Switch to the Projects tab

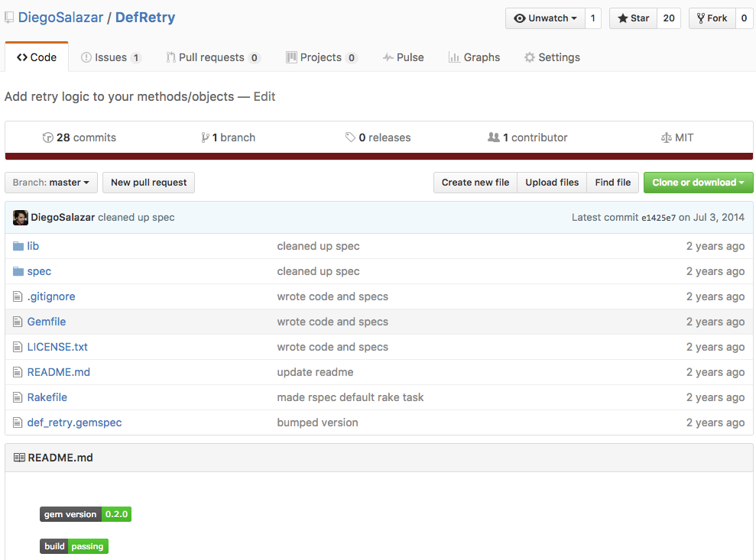[321, 57]
